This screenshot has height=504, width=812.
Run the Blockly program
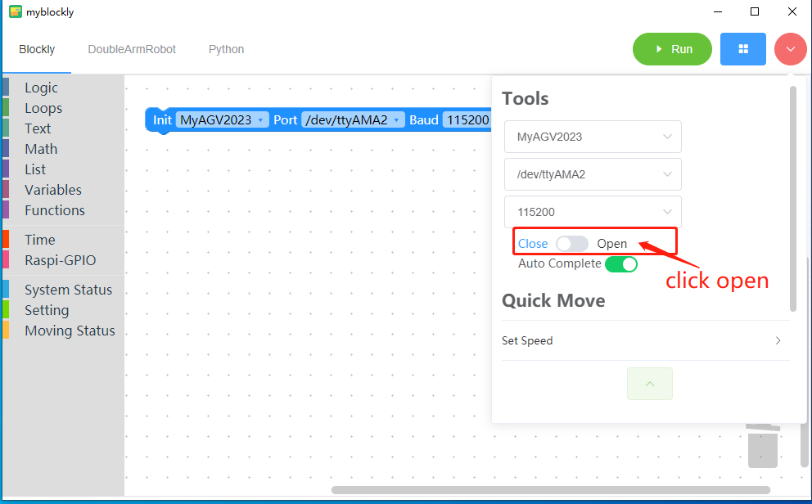(x=672, y=49)
